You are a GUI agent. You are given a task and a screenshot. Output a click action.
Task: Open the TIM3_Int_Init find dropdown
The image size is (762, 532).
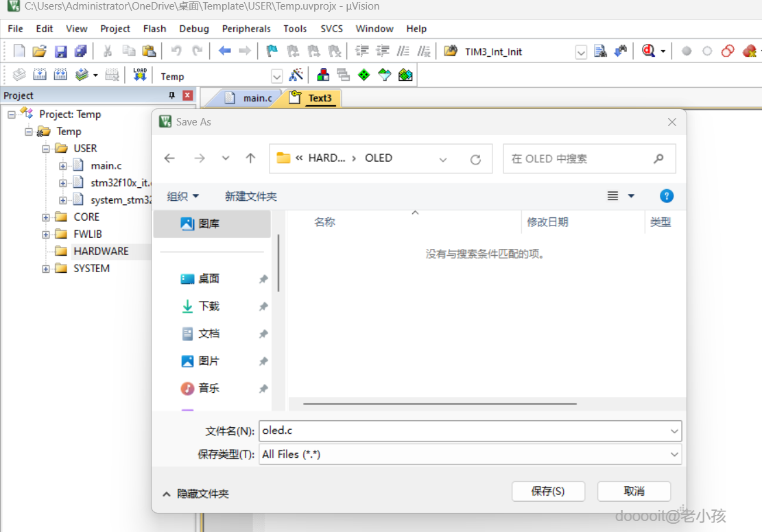pyautogui.click(x=581, y=52)
